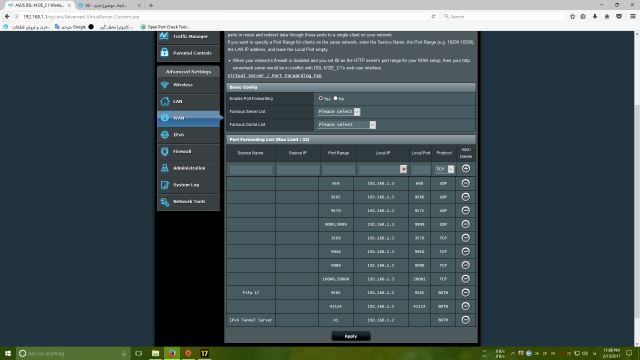
Task: Switch to the second browser tab
Action: (x=109, y=5)
